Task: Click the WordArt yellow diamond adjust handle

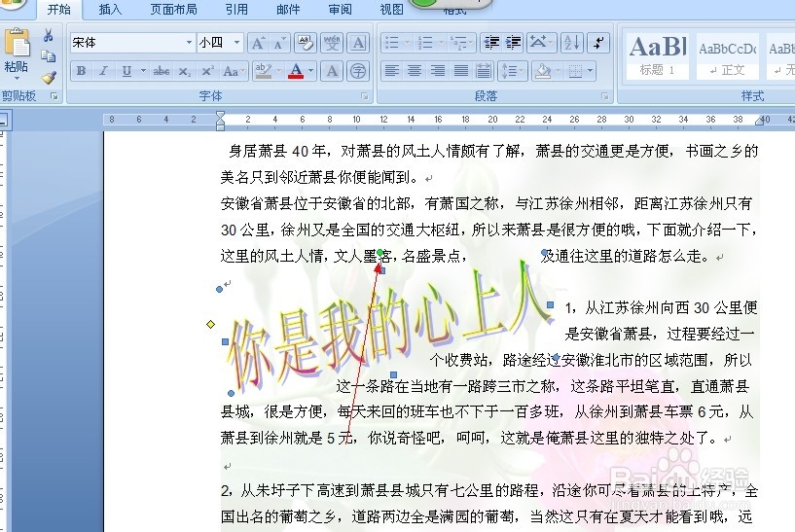Action: click(211, 324)
